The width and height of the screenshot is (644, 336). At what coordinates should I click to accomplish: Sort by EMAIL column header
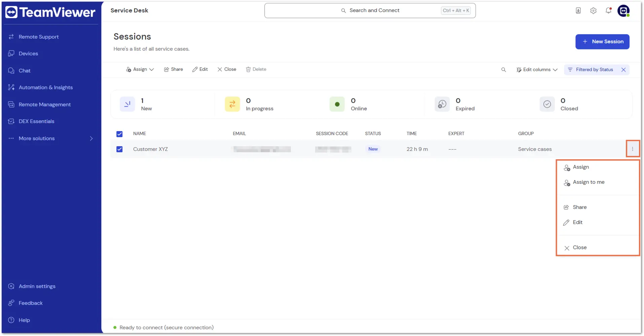[239, 133]
